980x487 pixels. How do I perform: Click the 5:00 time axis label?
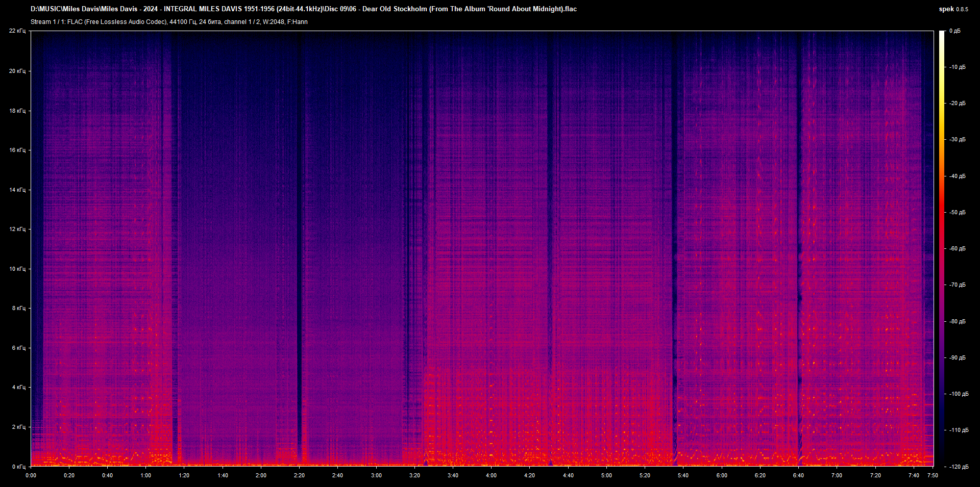point(606,475)
